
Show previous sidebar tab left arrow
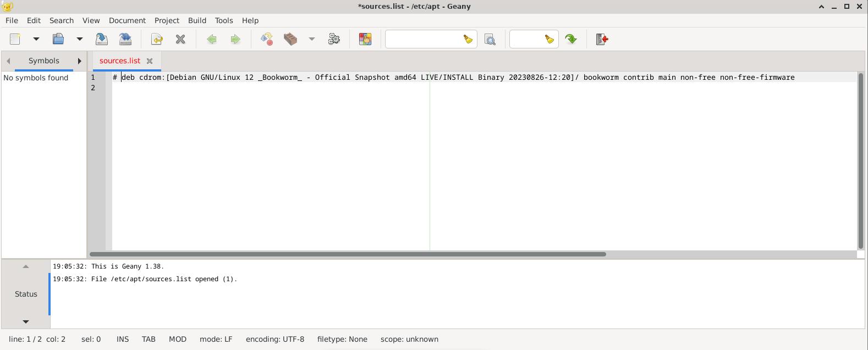[8, 61]
